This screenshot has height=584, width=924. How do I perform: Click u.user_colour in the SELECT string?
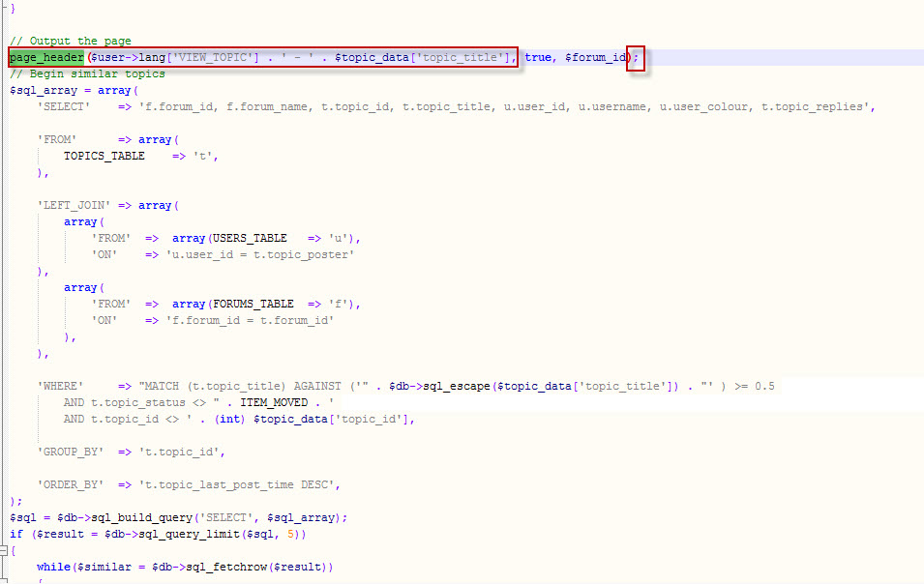[x=703, y=106]
